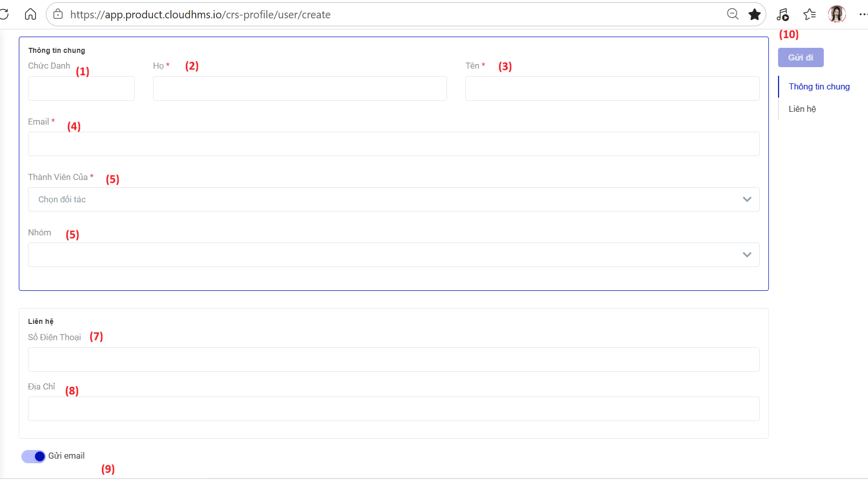Viewport: 868px width, 480px height.
Task: Click into the Họ input field
Action: 300,88
